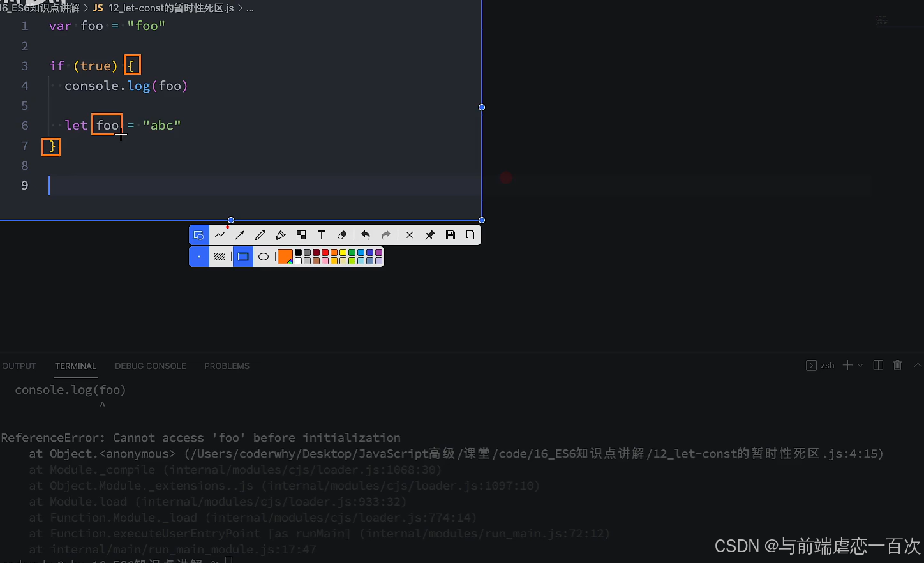The height and width of the screenshot is (563, 924).
Task: Copy screenshot to clipboard
Action: [470, 235]
